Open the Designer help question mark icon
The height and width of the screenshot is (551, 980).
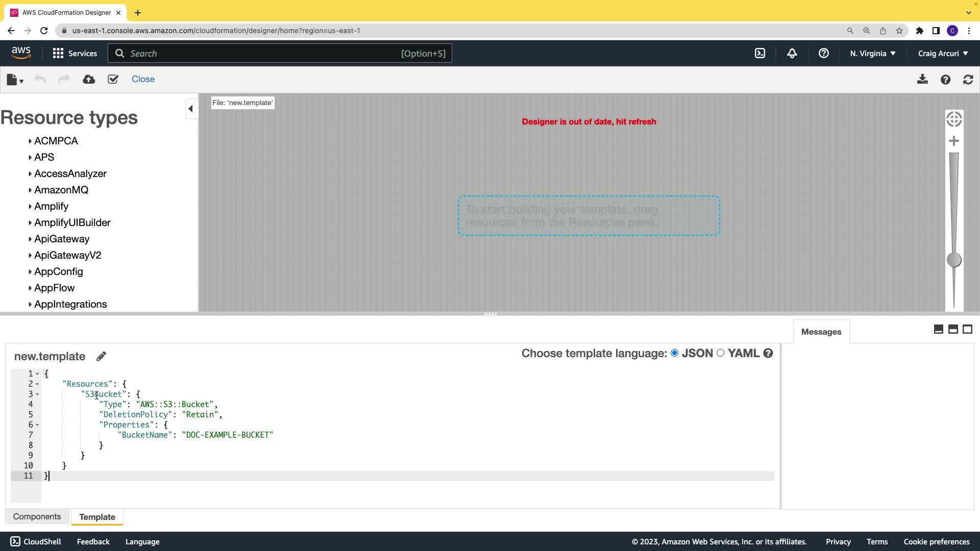point(945,80)
